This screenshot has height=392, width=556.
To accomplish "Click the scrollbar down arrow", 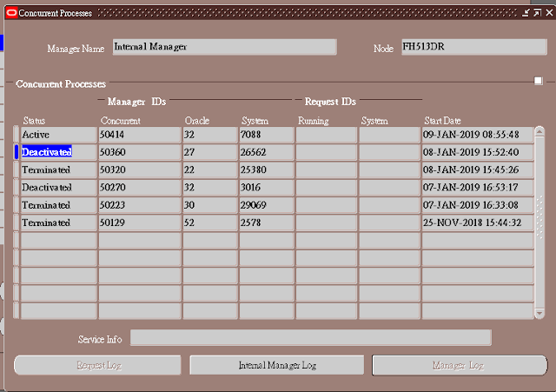I will (x=539, y=313).
